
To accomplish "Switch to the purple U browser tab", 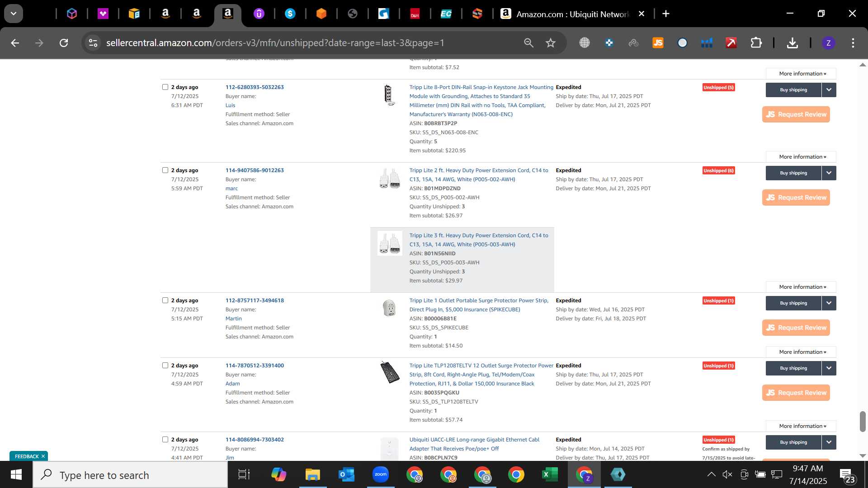I will [x=259, y=14].
